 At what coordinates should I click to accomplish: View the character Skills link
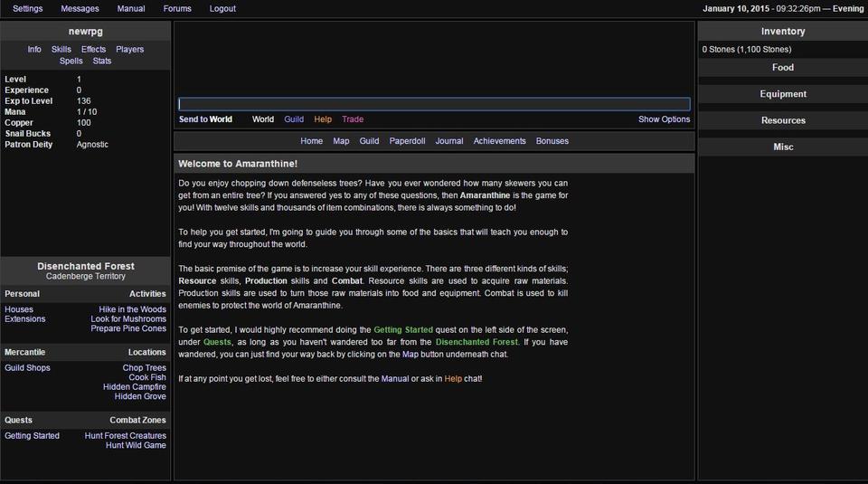pos(61,50)
